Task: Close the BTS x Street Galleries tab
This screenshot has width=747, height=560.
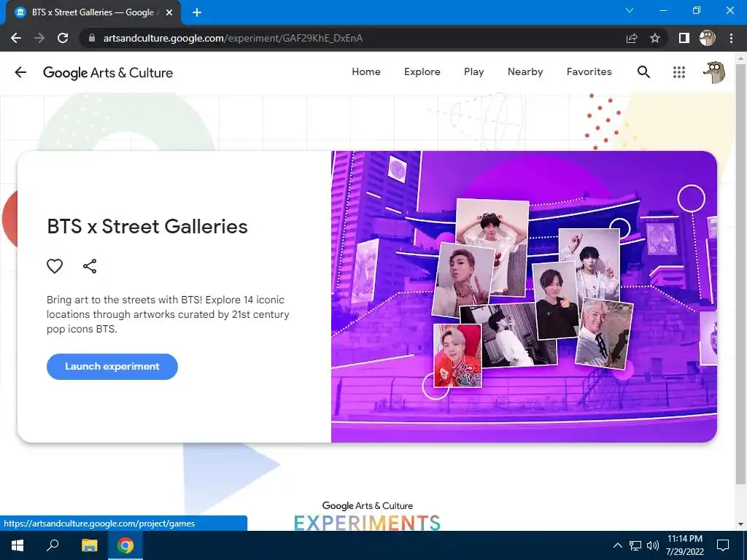Action: [x=169, y=12]
